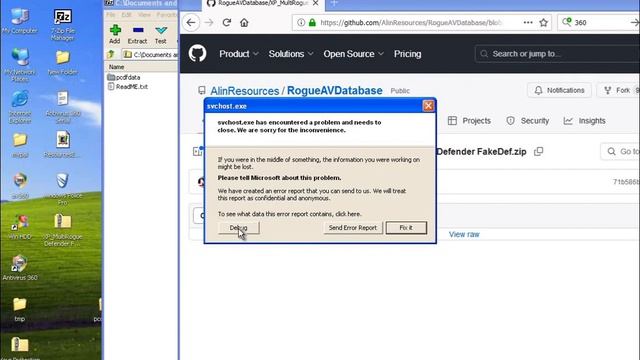Click Test in 7-Zip toolbar

click(x=160, y=34)
